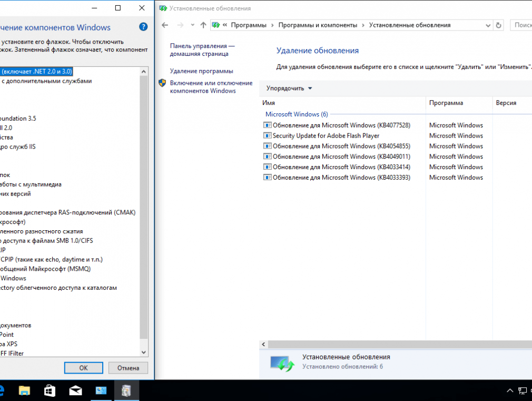This screenshot has width=532, height=401.
Task: Select item с дополнительными службами
Action: click(46, 81)
